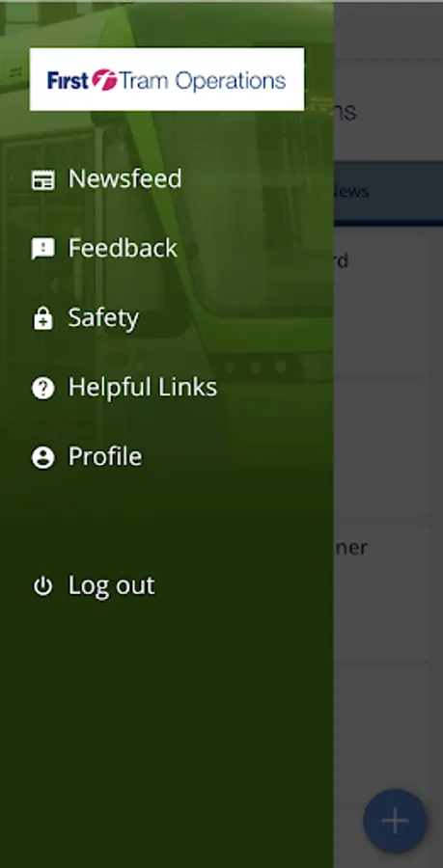Click the Newsfeed layout icon
This screenshot has height=868, width=443.
point(42,180)
